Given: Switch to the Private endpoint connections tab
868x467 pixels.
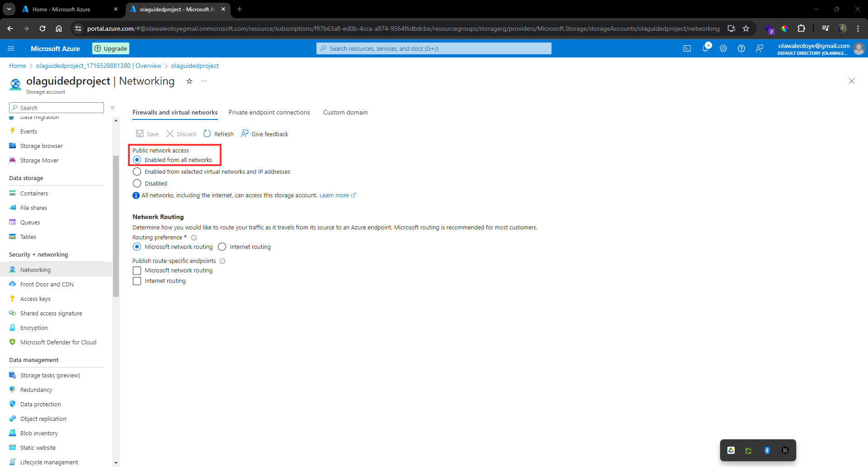Looking at the screenshot, I should (269, 112).
